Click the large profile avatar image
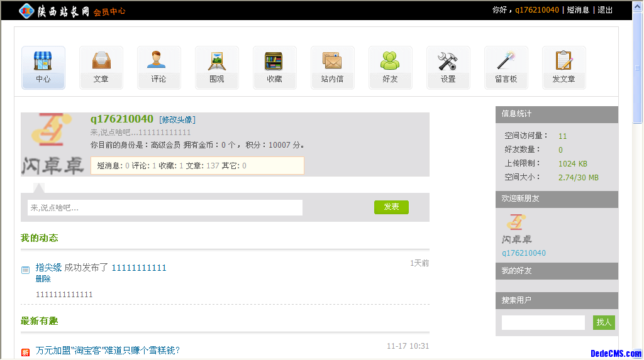The image size is (644, 360). tap(53, 145)
